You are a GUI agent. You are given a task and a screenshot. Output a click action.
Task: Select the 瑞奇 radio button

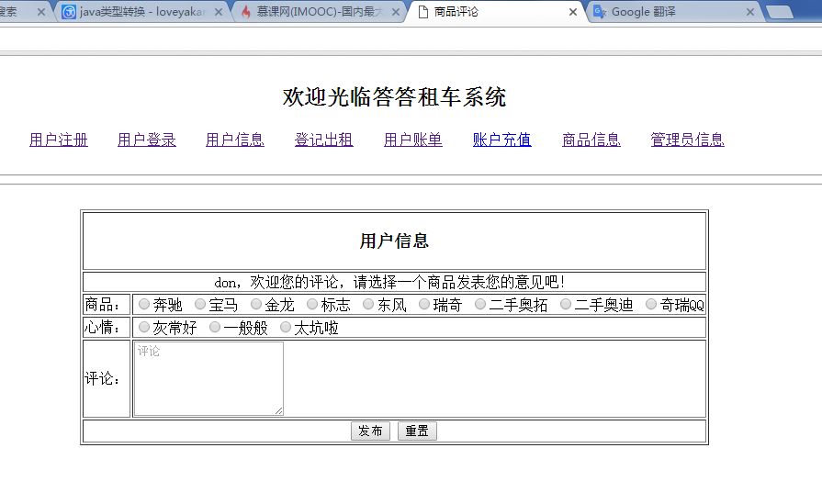coord(424,304)
